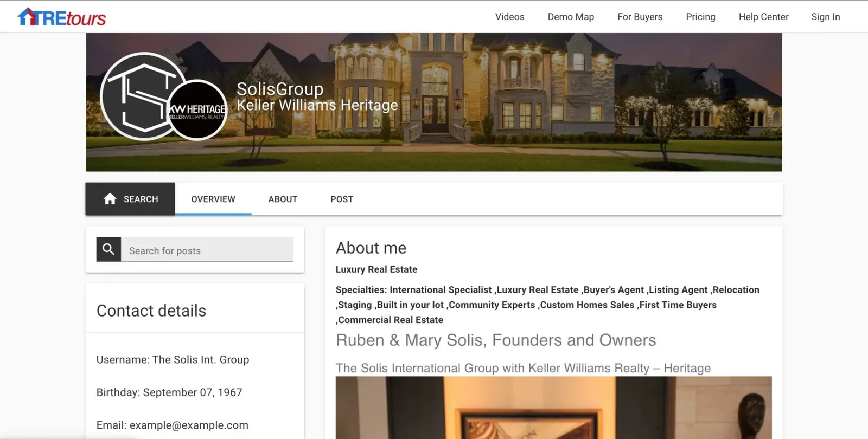Click the TREtours logo

pos(62,17)
